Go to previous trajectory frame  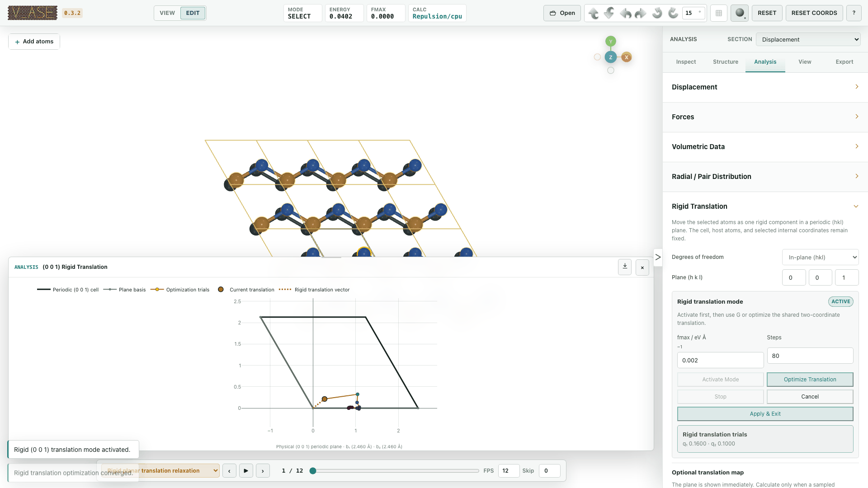[230, 471]
